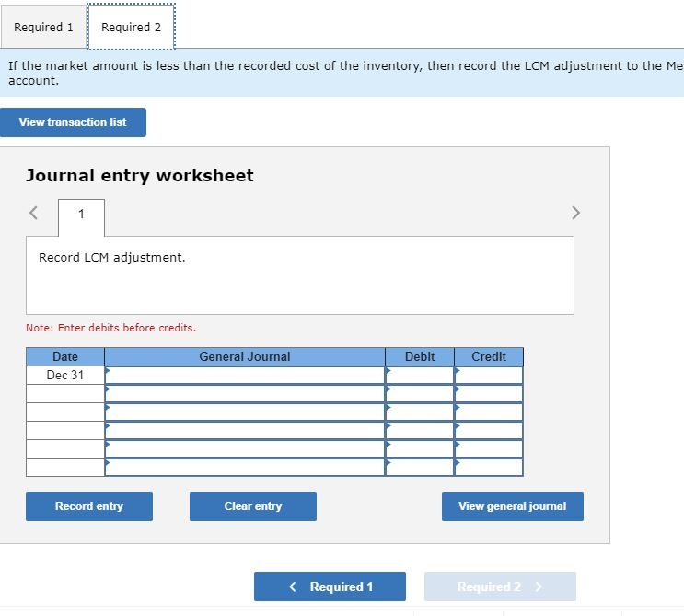Click the Credit field in last row

[x=489, y=467]
